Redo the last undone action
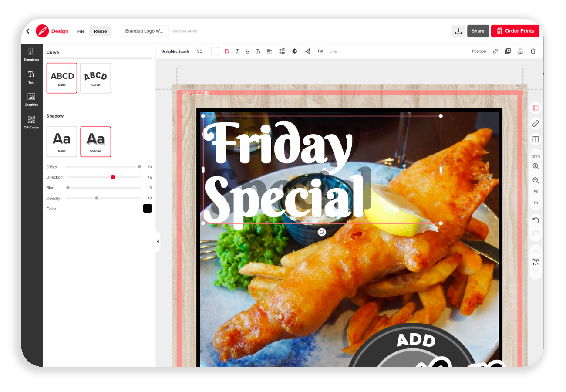This screenshot has width=566, height=392. pyautogui.click(x=536, y=234)
